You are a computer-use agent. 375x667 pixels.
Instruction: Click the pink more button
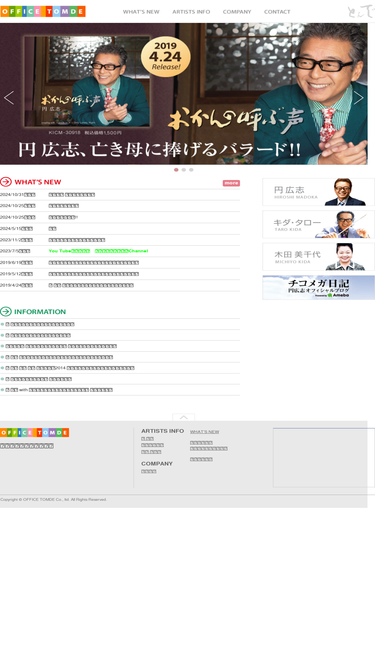[231, 183]
